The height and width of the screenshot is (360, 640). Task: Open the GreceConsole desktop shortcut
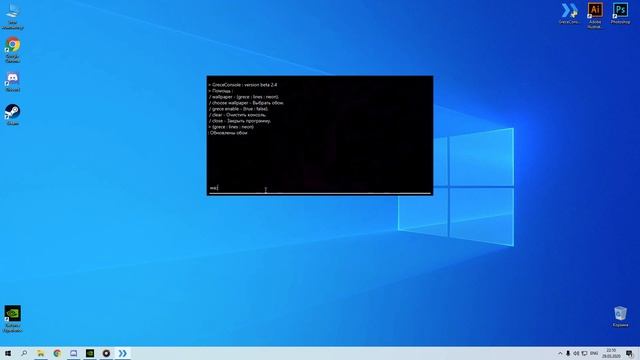(x=569, y=13)
